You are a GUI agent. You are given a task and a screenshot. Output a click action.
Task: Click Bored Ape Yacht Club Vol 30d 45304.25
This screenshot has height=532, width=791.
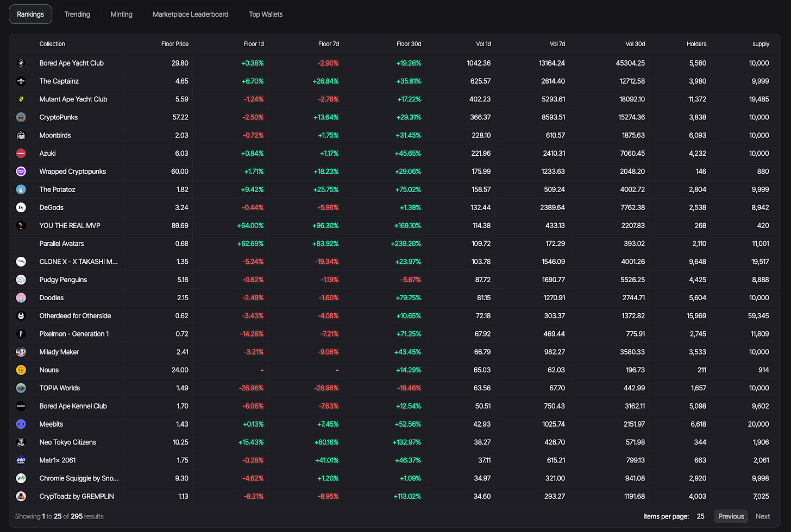(x=630, y=63)
